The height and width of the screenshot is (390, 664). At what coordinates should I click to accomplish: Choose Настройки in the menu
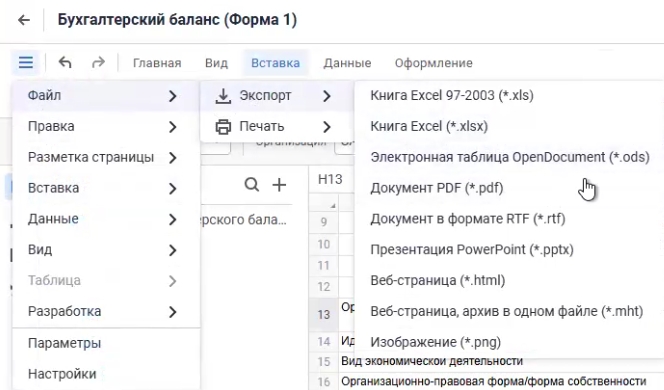pyautogui.click(x=106, y=374)
